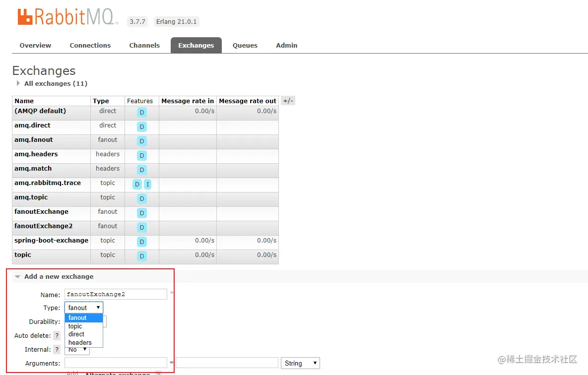Go to the Channels tab
Image resolution: width=588 pixels, height=375 pixels.
144,45
